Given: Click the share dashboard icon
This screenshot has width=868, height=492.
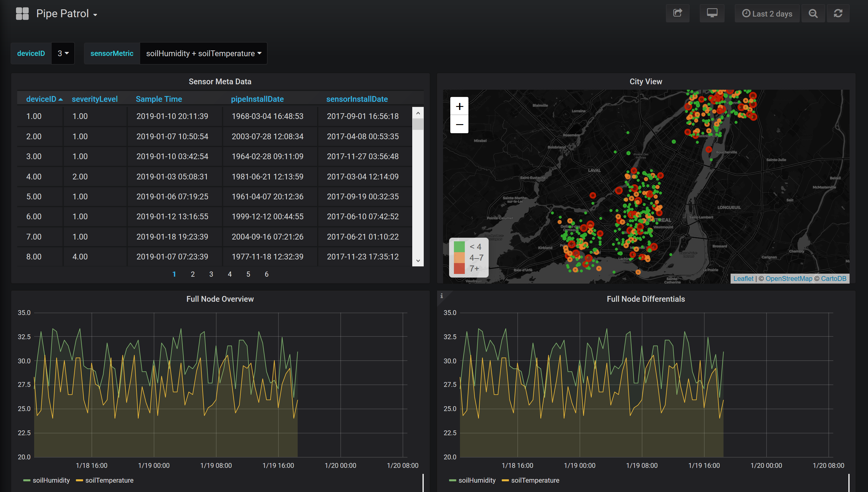Looking at the screenshot, I should point(677,14).
